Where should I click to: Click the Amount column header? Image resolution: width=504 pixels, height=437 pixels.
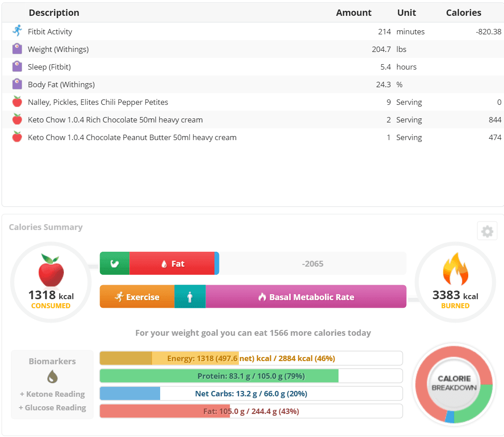click(x=353, y=13)
